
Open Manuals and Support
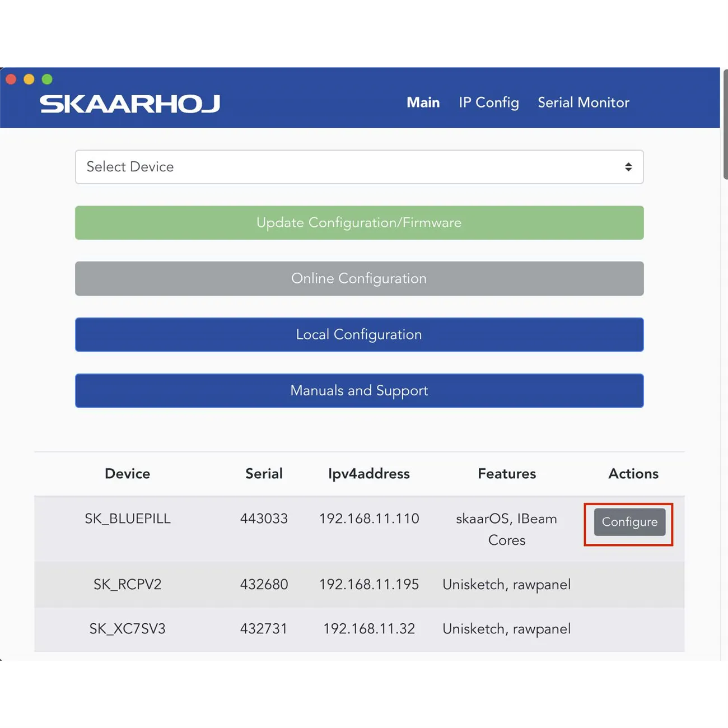click(x=359, y=390)
